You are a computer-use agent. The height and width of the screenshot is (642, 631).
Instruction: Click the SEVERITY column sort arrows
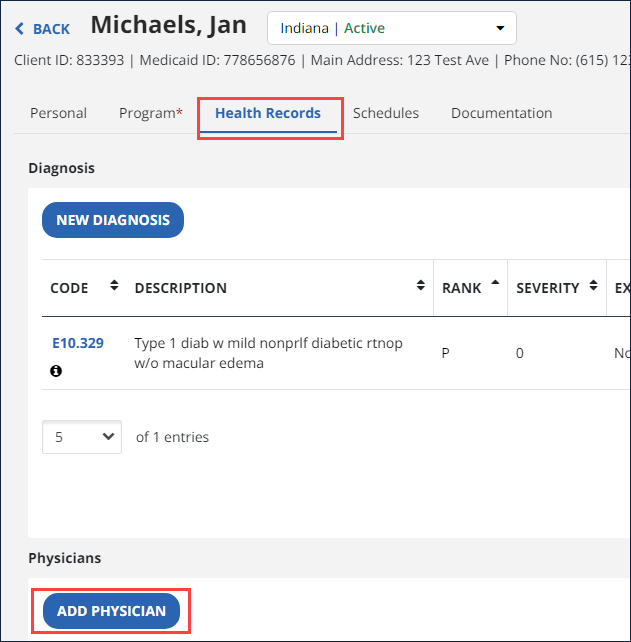pos(594,287)
